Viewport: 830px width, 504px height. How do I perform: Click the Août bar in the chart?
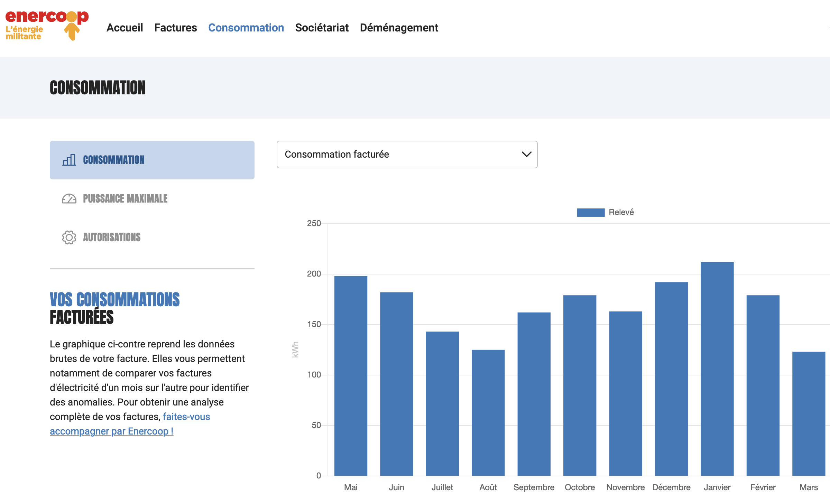click(488, 412)
